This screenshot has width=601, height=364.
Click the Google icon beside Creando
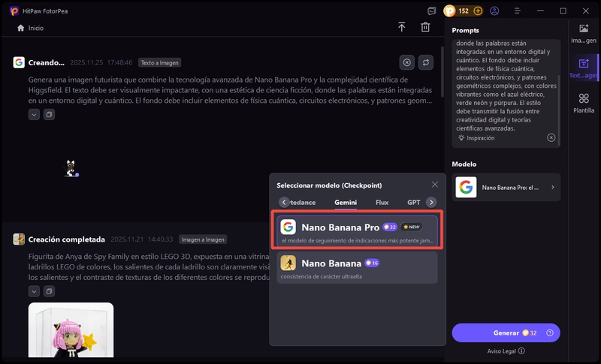tap(19, 62)
